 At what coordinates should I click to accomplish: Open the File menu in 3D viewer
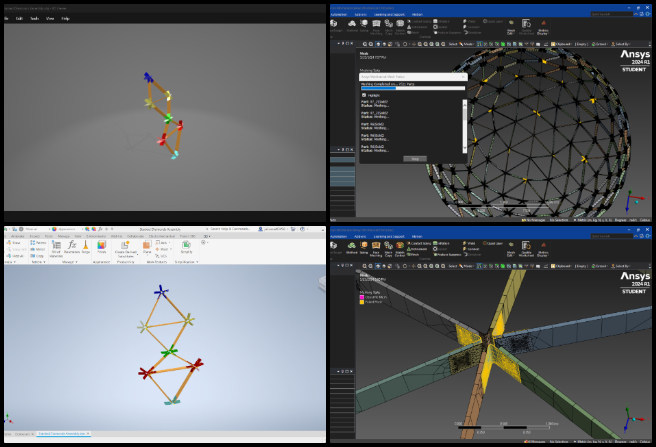pos(6,18)
